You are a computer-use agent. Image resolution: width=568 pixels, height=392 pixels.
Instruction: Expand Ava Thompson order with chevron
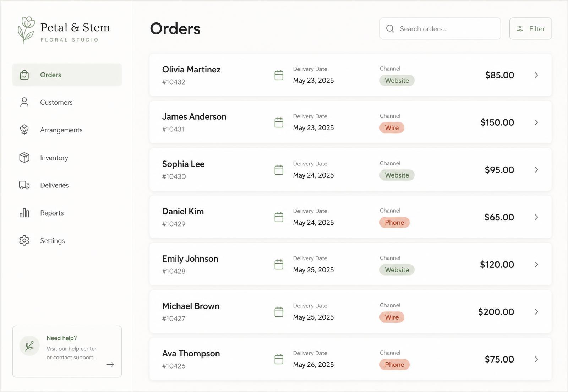[536, 359]
